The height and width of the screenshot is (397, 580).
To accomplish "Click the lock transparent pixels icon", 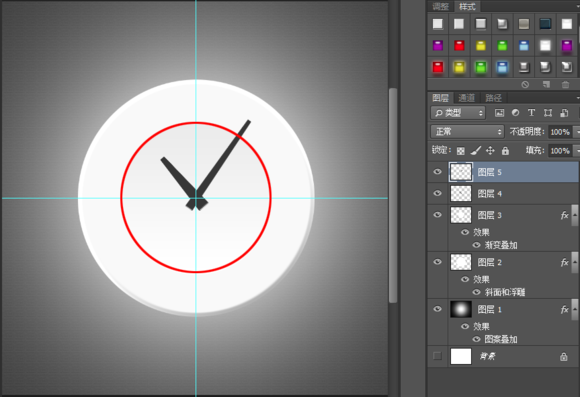I will (x=461, y=151).
